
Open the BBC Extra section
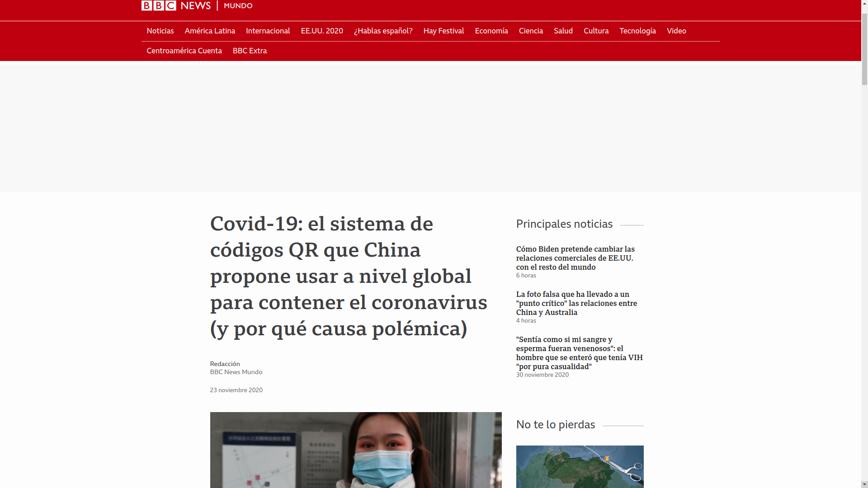[x=250, y=51]
